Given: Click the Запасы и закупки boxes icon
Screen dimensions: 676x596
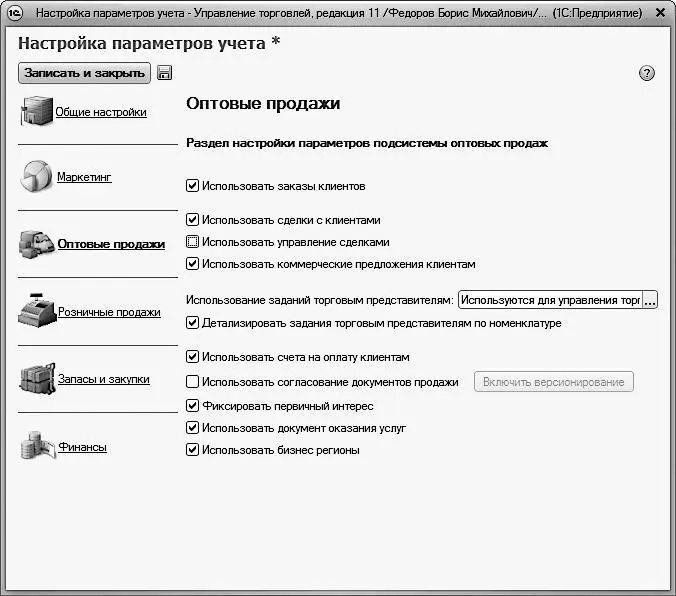Looking at the screenshot, I should click(36, 379).
